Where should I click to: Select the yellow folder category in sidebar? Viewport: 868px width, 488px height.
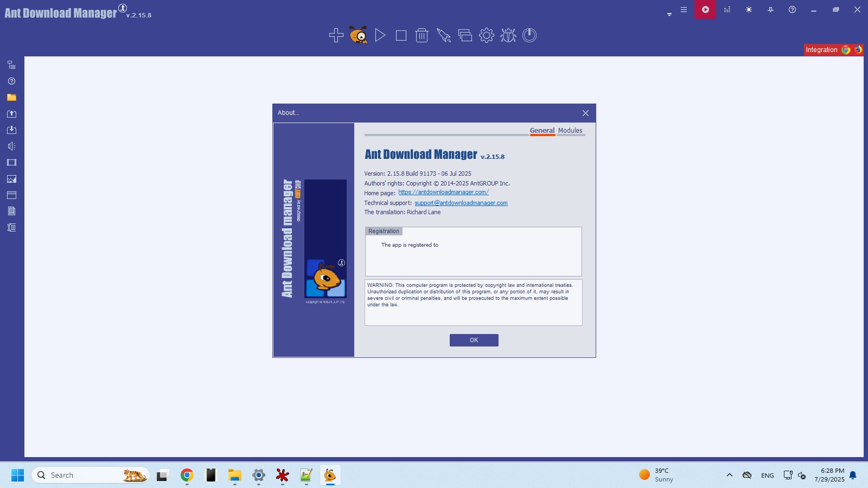(x=11, y=98)
